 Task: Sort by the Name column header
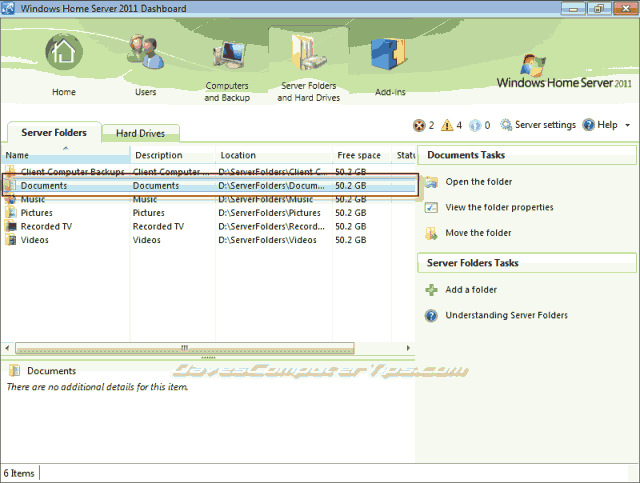[x=66, y=155]
